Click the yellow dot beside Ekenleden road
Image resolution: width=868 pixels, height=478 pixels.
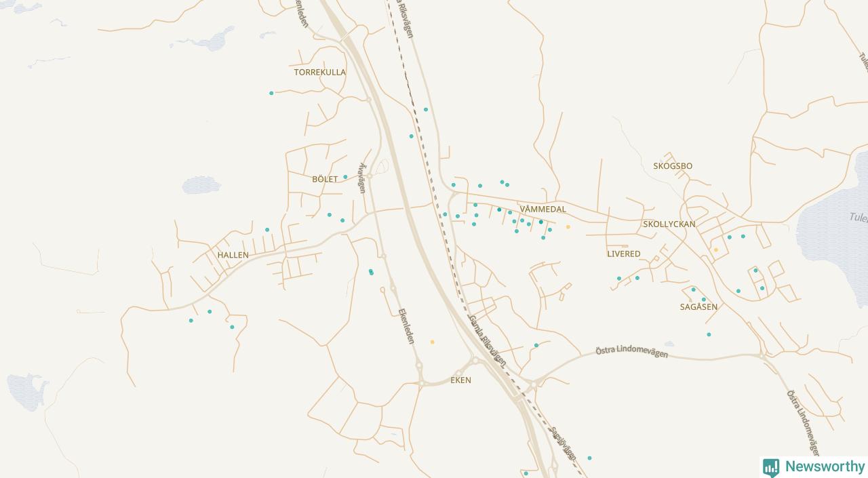point(432,342)
